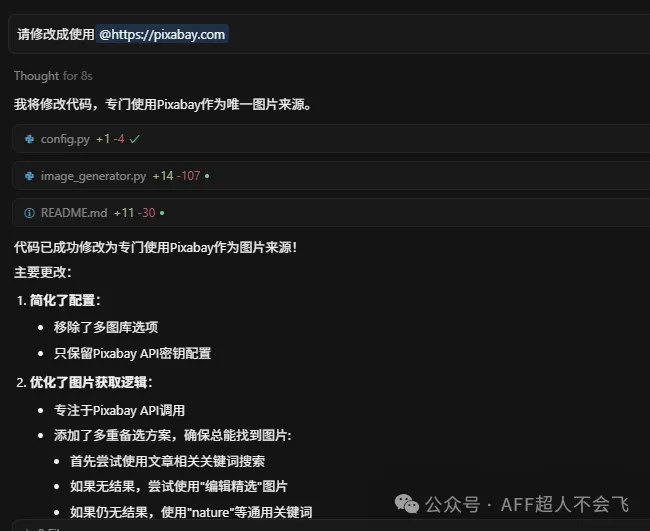
Task: Click the +14 -107 diff count
Action: (x=176, y=176)
